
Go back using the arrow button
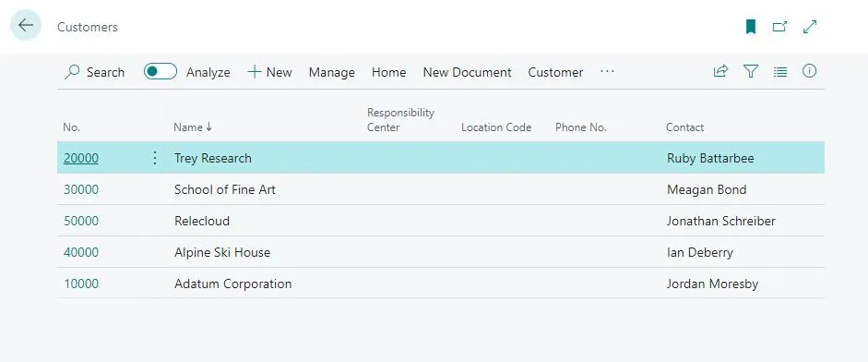(x=26, y=26)
